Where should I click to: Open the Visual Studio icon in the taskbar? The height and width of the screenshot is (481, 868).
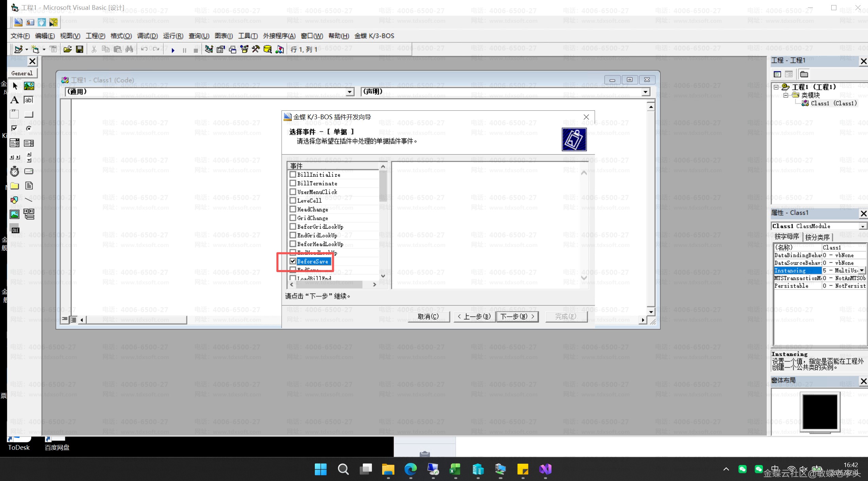(x=545, y=469)
